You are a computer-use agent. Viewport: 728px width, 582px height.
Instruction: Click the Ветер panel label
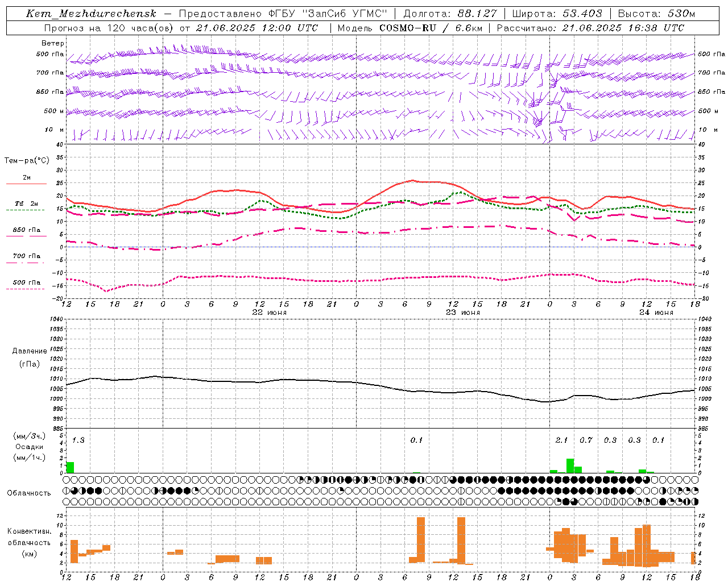(53, 43)
